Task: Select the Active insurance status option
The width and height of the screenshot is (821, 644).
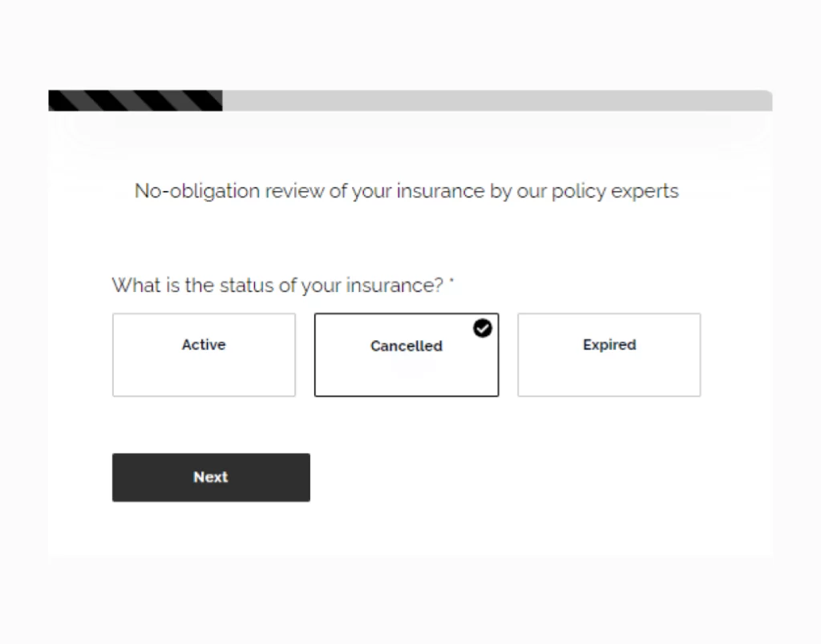Action: point(204,354)
